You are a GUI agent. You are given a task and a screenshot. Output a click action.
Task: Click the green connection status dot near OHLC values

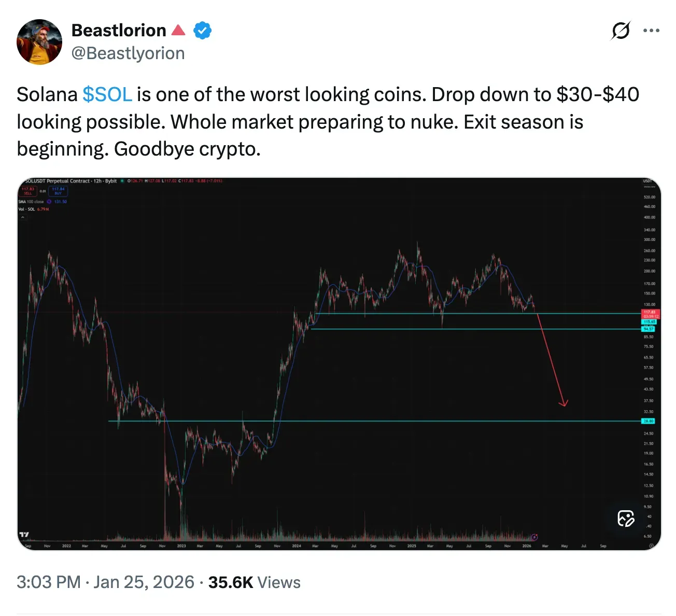click(x=122, y=181)
